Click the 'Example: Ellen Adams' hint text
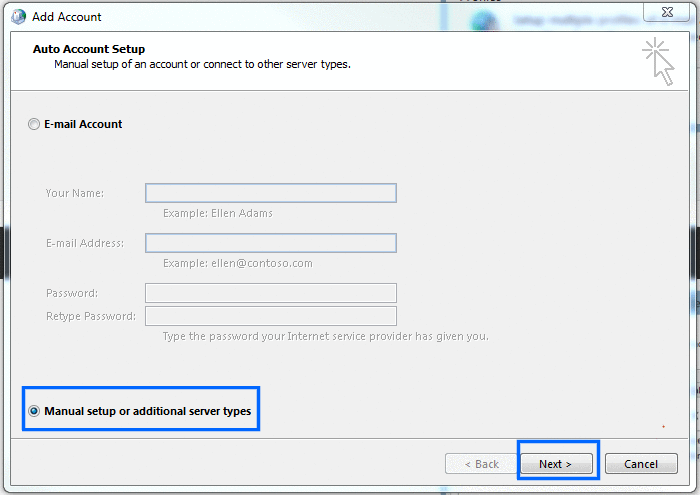The width and height of the screenshot is (700, 495). tap(218, 213)
